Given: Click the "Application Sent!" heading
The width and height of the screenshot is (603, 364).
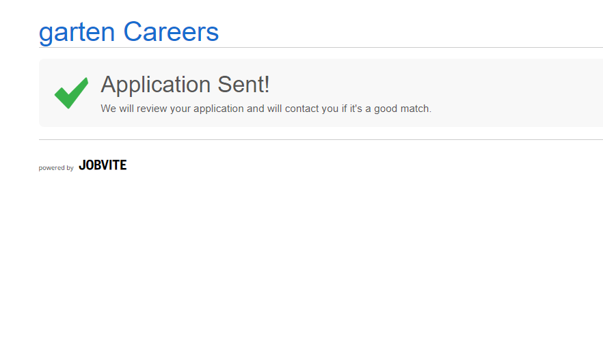Looking at the screenshot, I should click(185, 85).
